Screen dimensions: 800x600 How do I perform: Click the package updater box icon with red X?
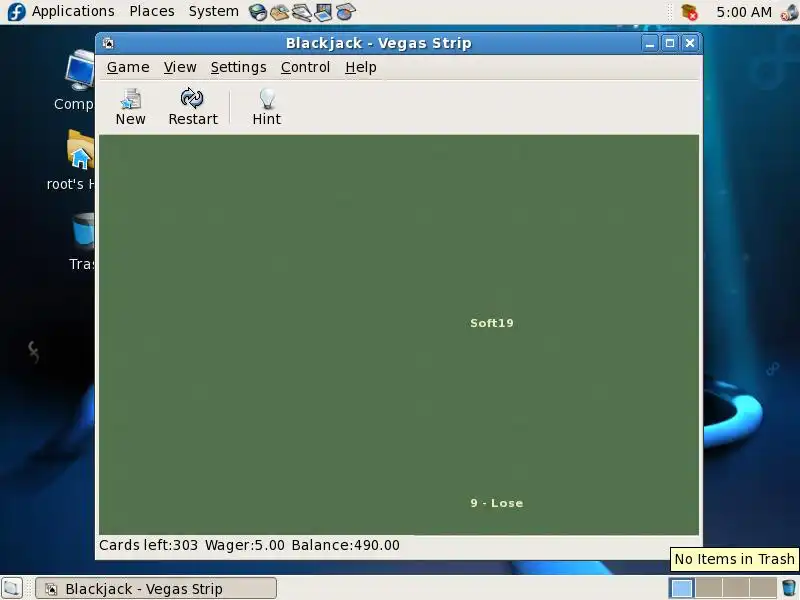tap(689, 12)
